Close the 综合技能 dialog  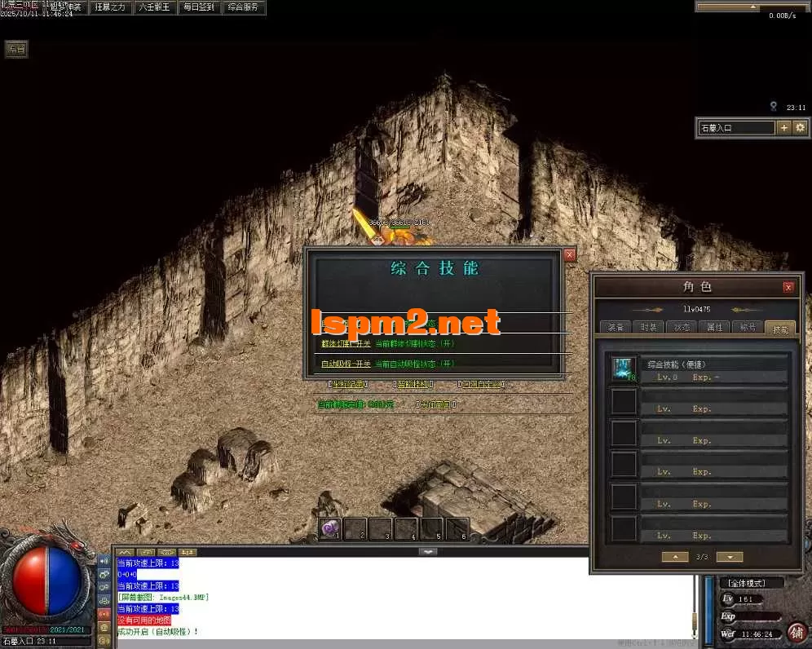[x=569, y=255]
